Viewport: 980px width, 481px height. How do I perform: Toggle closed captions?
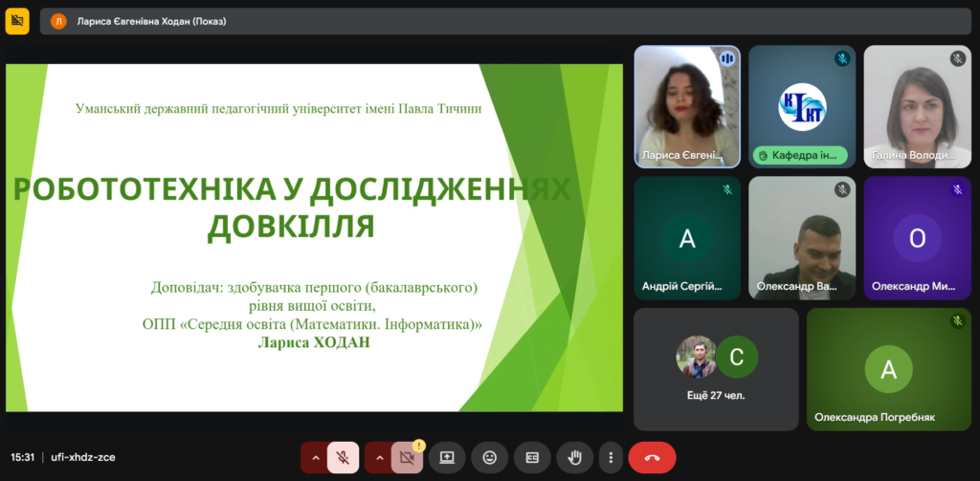532,458
